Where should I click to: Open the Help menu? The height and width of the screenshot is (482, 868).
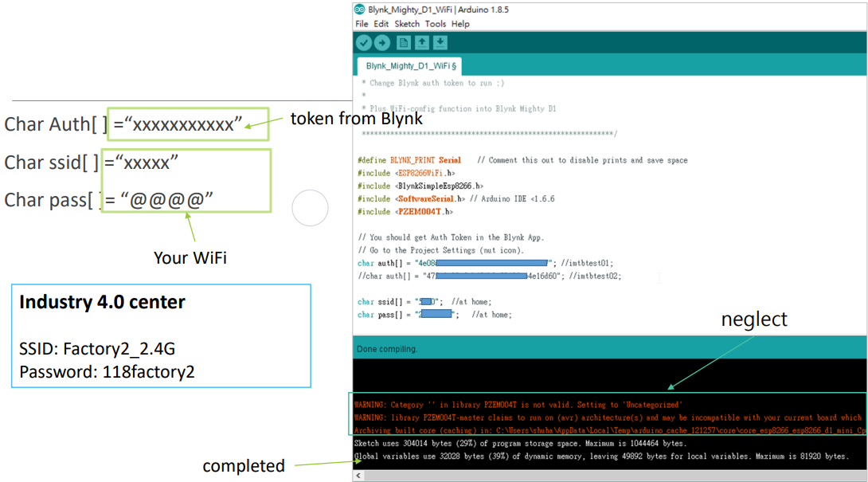pos(460,24)
